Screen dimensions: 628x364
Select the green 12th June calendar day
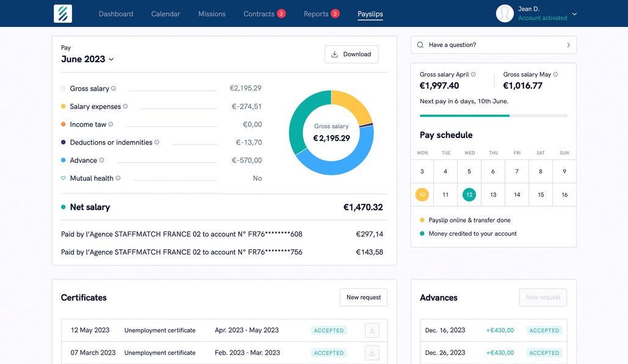click(469, 194)
